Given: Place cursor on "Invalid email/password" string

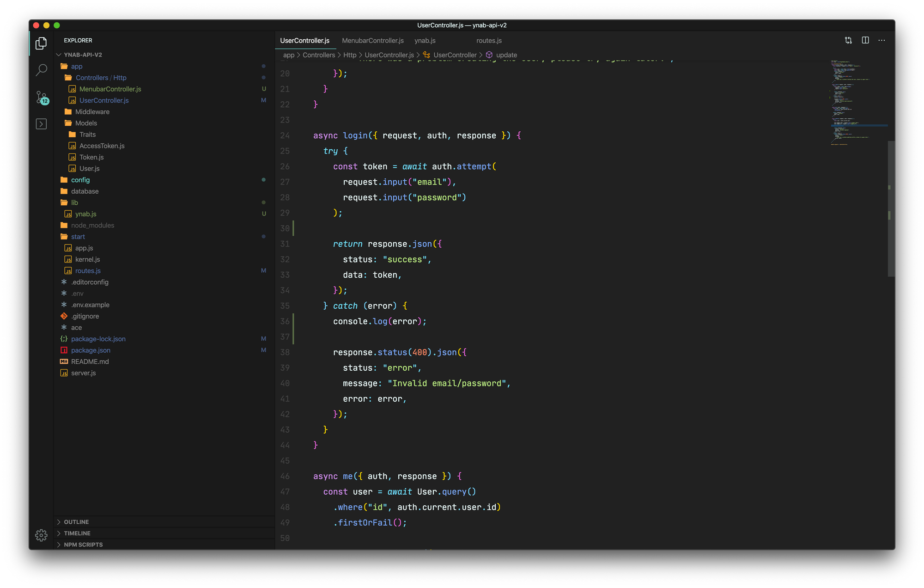Looking at the screenshot, I should point(447,383).
